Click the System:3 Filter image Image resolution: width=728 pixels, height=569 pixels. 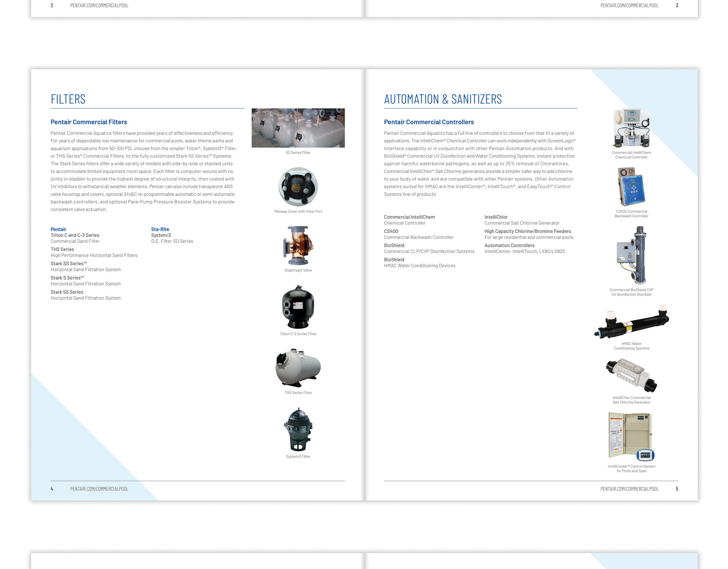[x=298, y=429]
